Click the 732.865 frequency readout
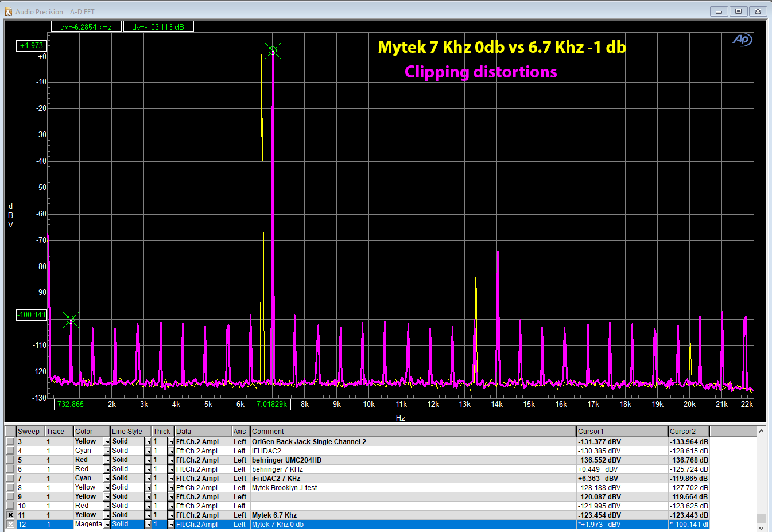Viewport: 772px width, 532px height. 71,404
